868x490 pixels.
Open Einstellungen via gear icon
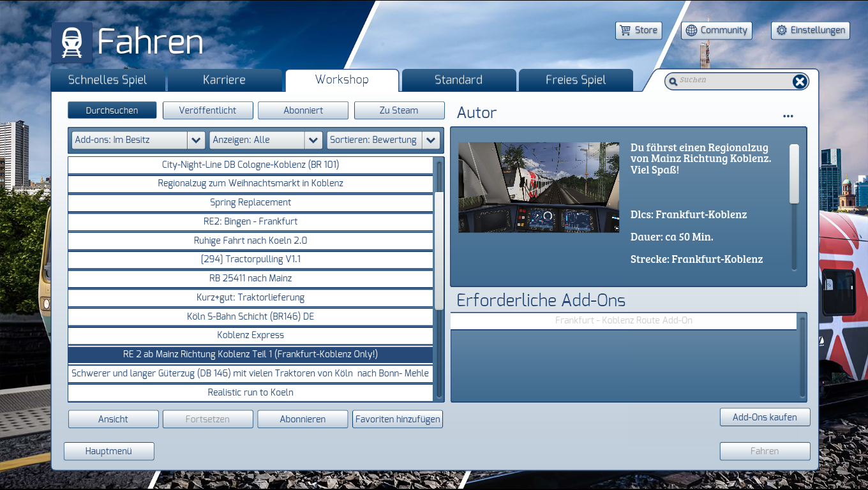tap(781, 31)
